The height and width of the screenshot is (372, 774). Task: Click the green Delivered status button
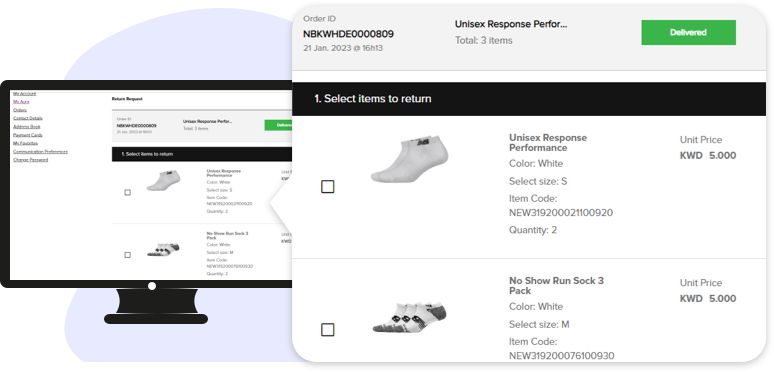pyautogui.click(x=689, y=33)
